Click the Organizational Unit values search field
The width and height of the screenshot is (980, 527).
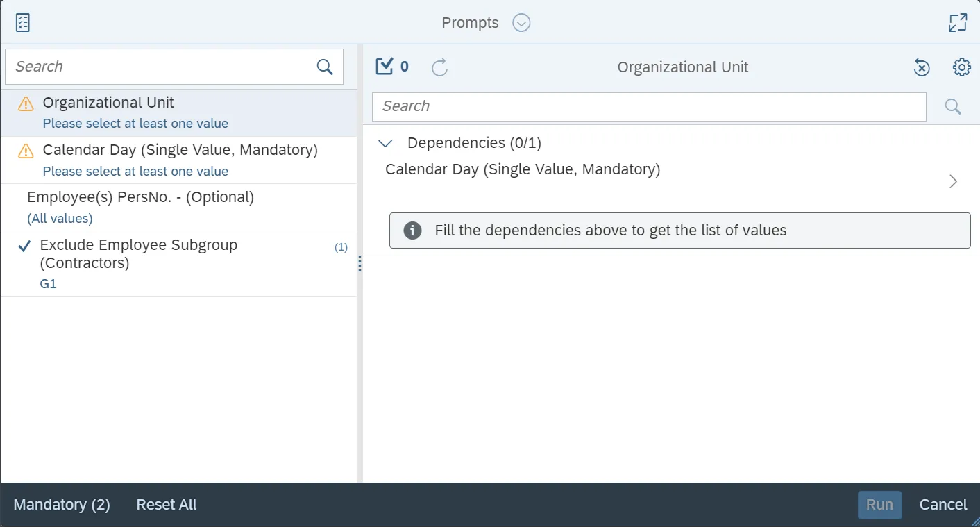(649, 106)
